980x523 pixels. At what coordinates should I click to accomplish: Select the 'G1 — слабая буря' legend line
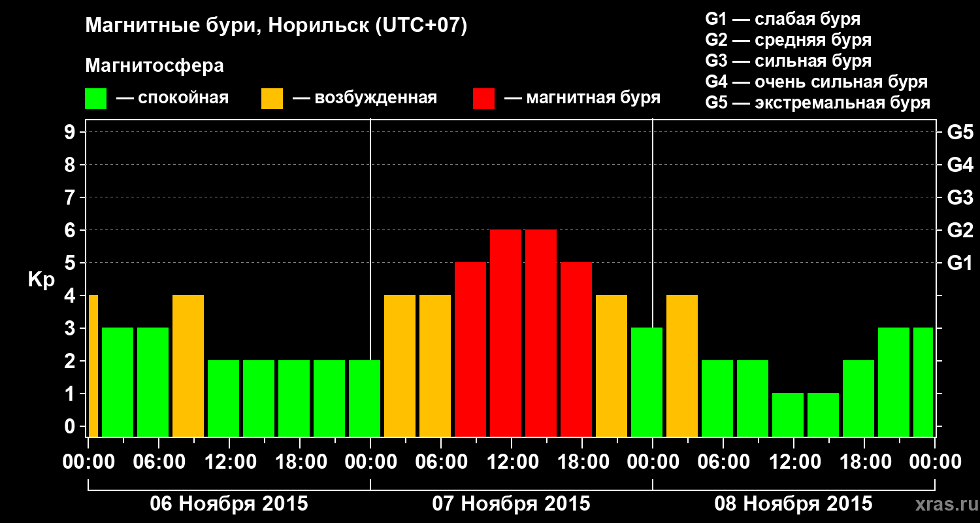(x=783, y=19)
